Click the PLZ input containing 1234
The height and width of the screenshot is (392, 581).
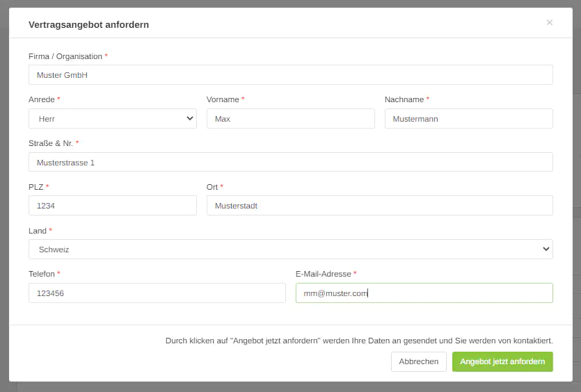113,206
